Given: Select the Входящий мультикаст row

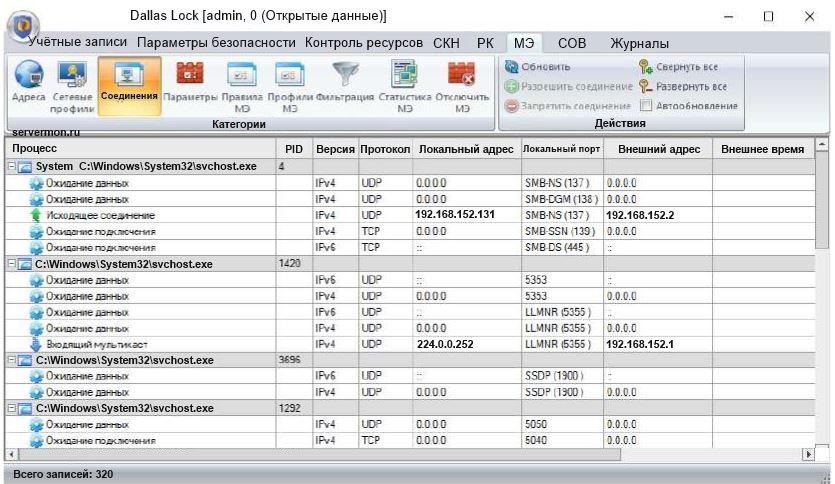Looking at the screenshot, I should click(410, 344).
